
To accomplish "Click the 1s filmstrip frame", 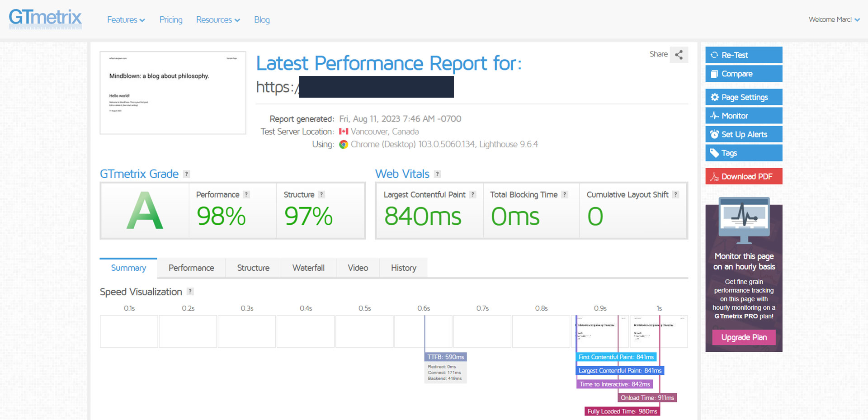I will (x=659, y=331).
